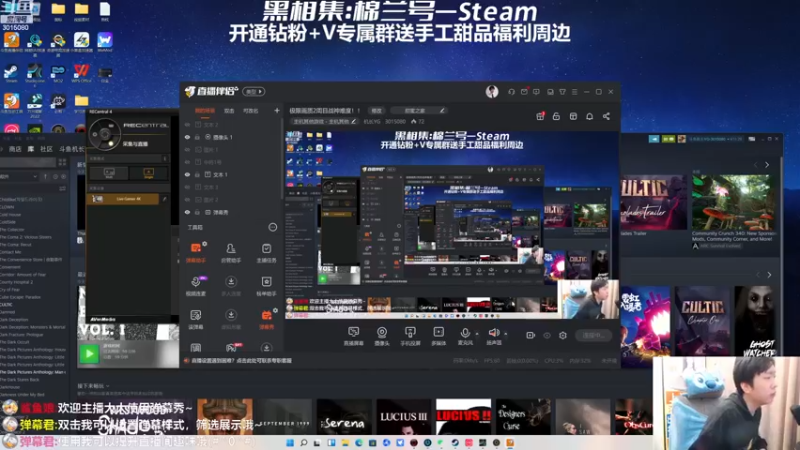Add 直播屏幕 screen capture source
The height and width of the screenshot is (450, 800).
pos(353,336)
